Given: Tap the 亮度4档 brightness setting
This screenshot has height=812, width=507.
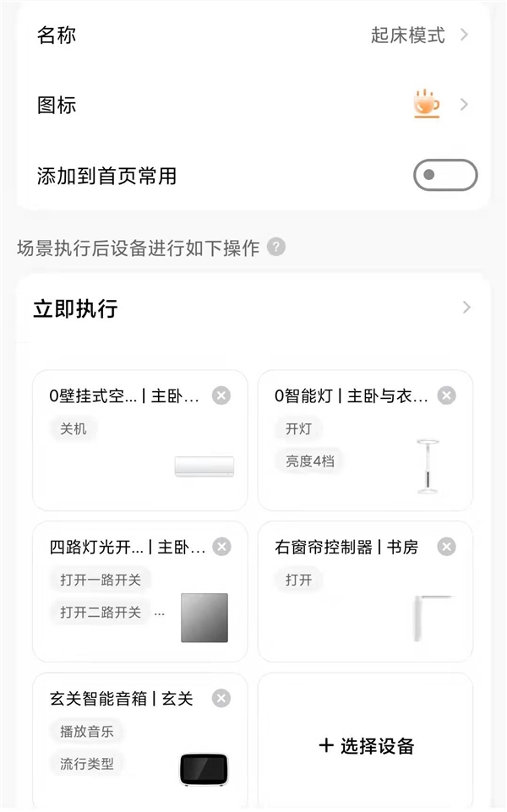Looking at the screenshot, I should coord(309,461).
